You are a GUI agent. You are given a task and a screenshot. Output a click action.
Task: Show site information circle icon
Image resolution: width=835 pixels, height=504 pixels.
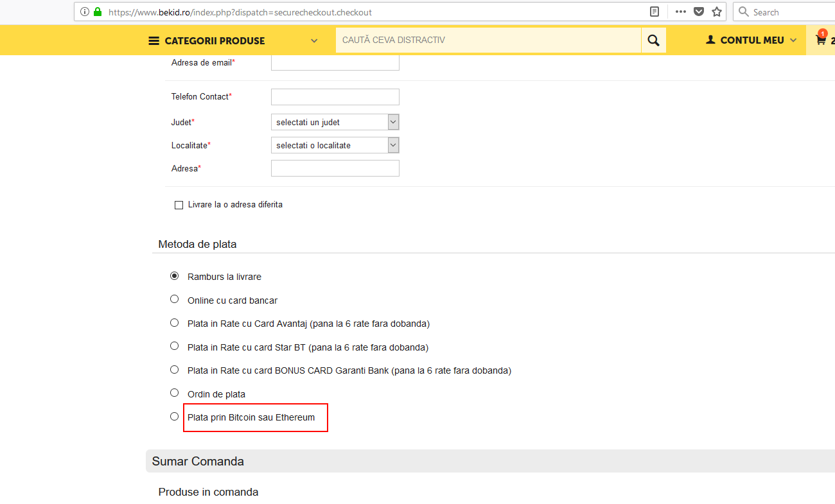(x=85, y=12)
